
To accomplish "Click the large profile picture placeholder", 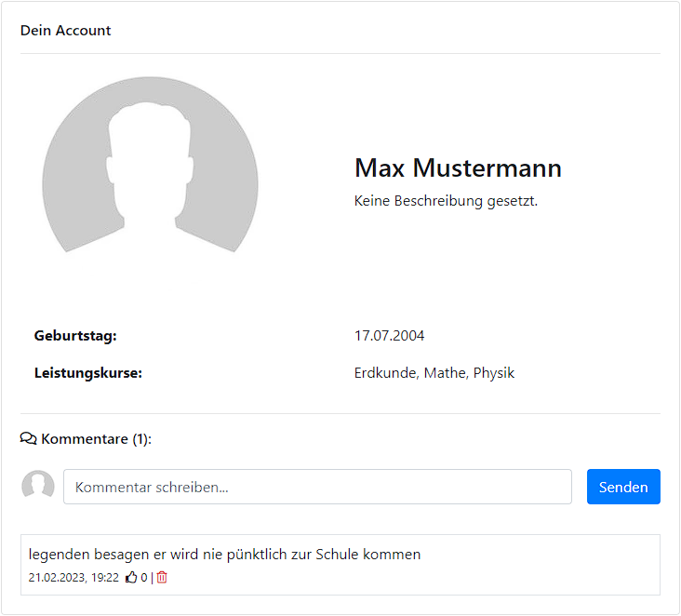I will 151,165.
